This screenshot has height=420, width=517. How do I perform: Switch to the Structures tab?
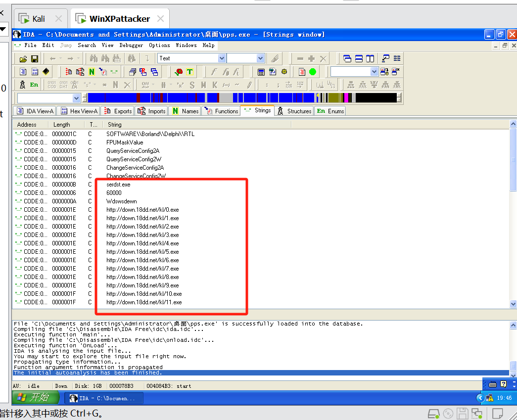click(x=294, y=111)
